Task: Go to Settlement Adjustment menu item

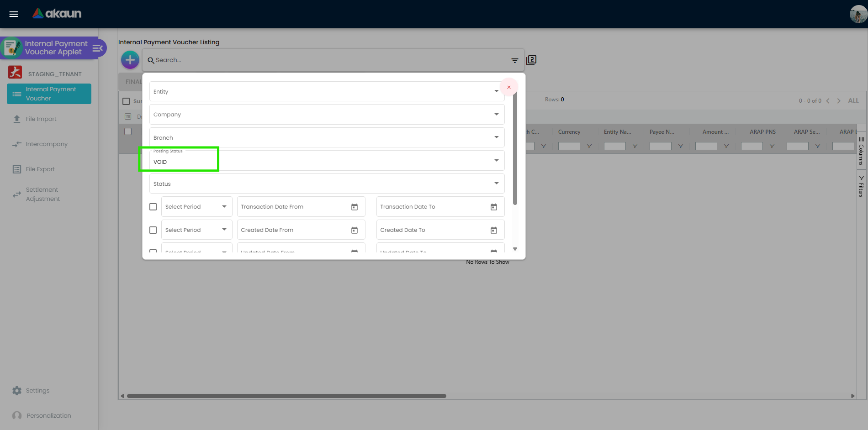Action: click(x=42, y=194)
